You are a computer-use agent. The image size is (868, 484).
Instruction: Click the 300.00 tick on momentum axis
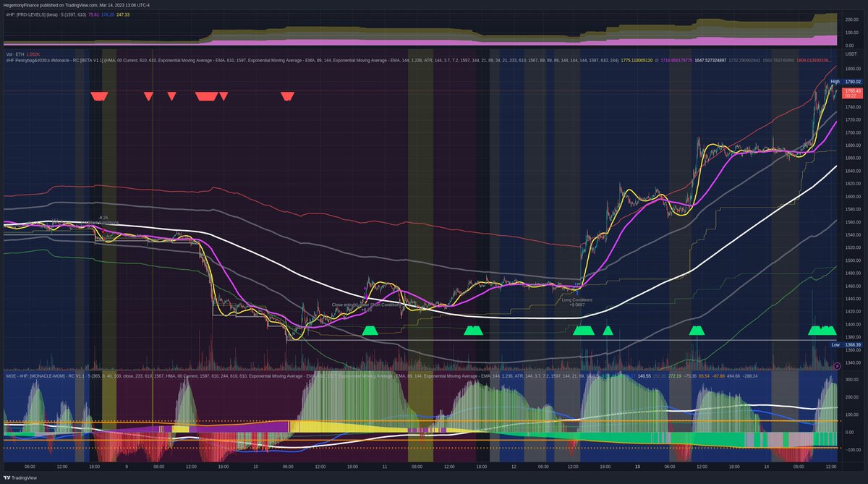851,379
